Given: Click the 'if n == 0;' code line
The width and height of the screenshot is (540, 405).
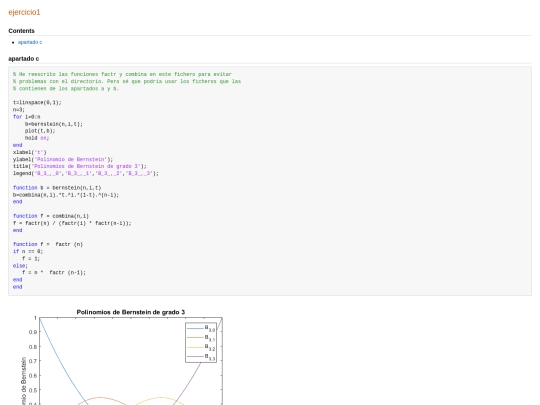Looking at the screenshot, I should coord(28,251).
